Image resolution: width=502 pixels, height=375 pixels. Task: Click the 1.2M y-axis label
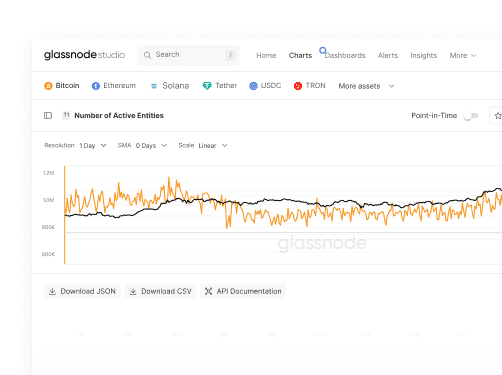click(x=48, y=173)
